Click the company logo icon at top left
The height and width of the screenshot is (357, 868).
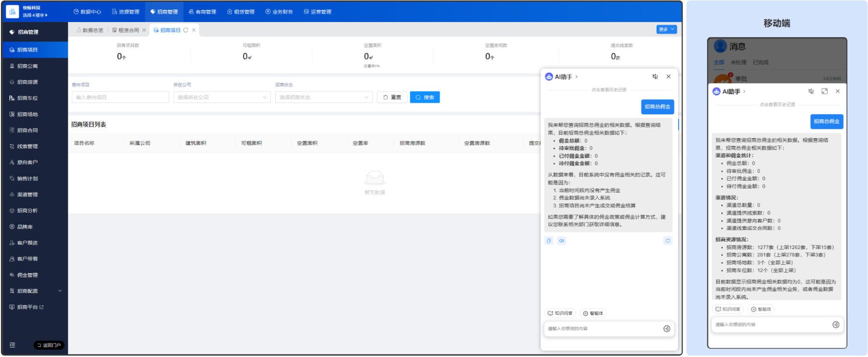12,12
